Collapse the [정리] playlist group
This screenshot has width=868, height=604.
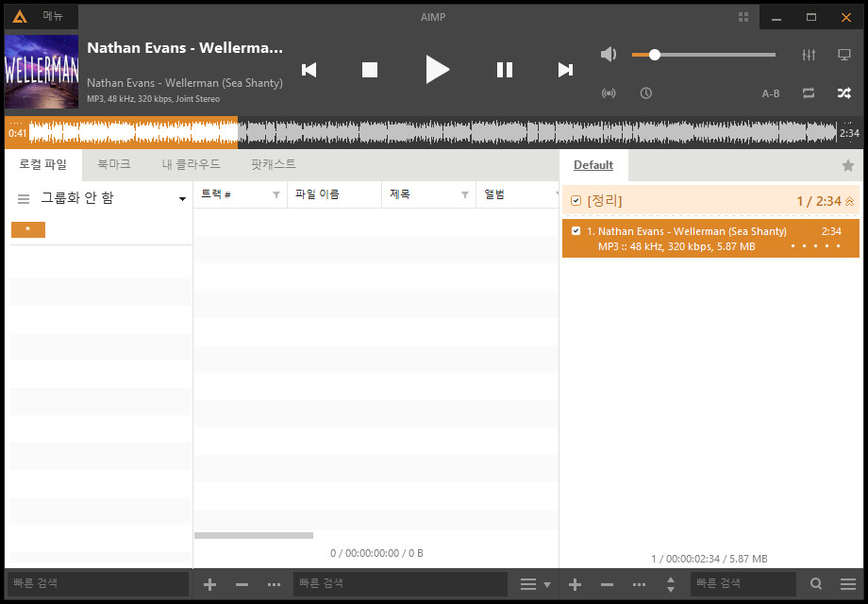pos(850,201)
